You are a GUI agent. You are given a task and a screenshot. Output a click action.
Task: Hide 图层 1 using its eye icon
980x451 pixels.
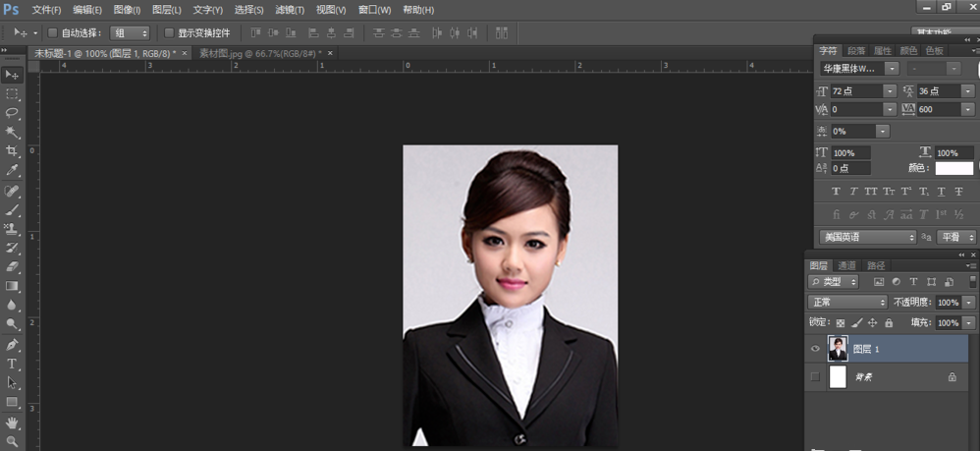coord(815,349)
